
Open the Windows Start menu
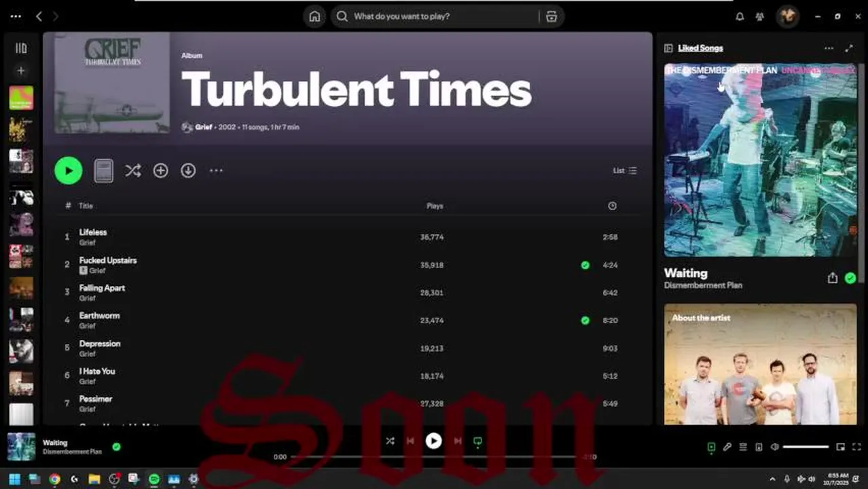[15, 479]
